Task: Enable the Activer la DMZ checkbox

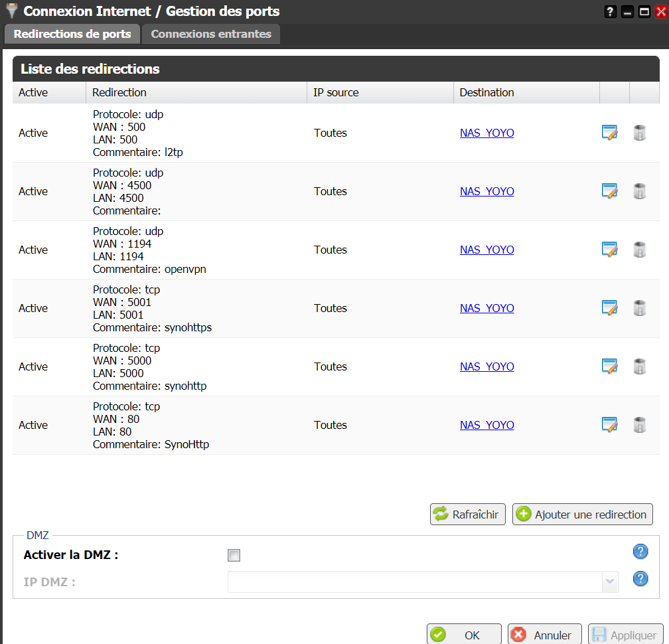Action: coord(234,556)
